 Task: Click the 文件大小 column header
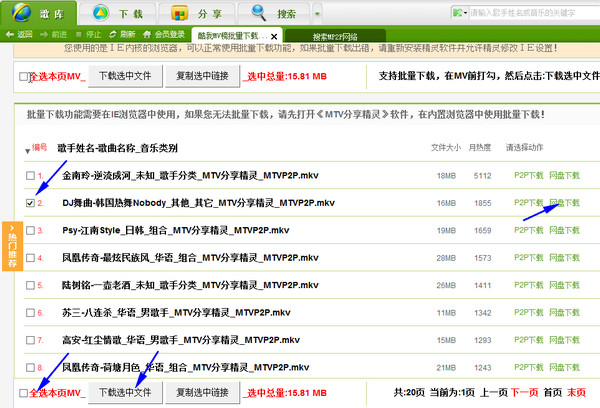(x=446, y=147)
